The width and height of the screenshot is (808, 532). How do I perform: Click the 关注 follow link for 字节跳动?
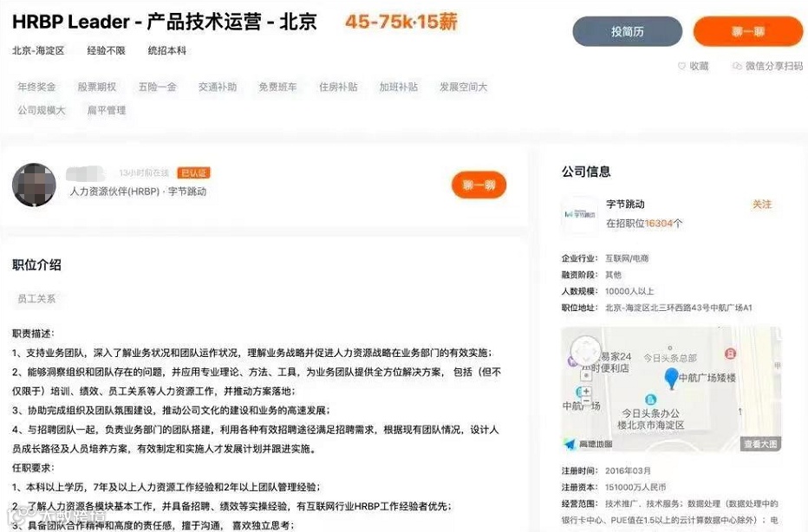[x=762, y=204]
